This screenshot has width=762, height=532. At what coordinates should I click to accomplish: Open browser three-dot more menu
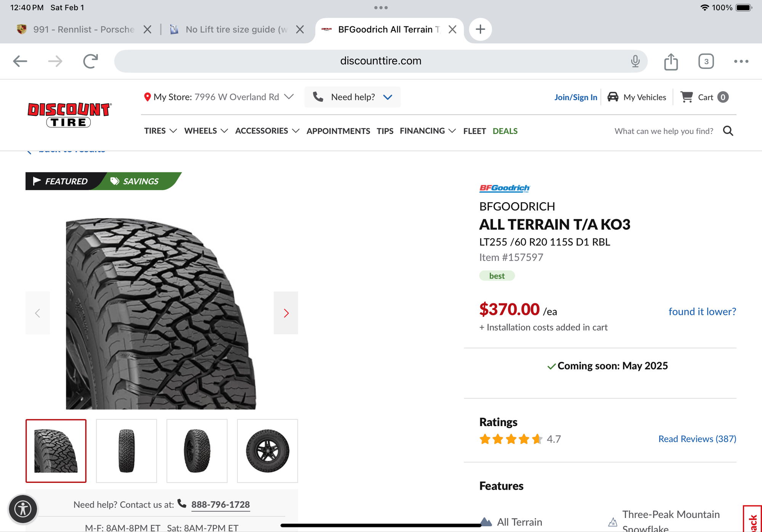(x=741, y=61)
